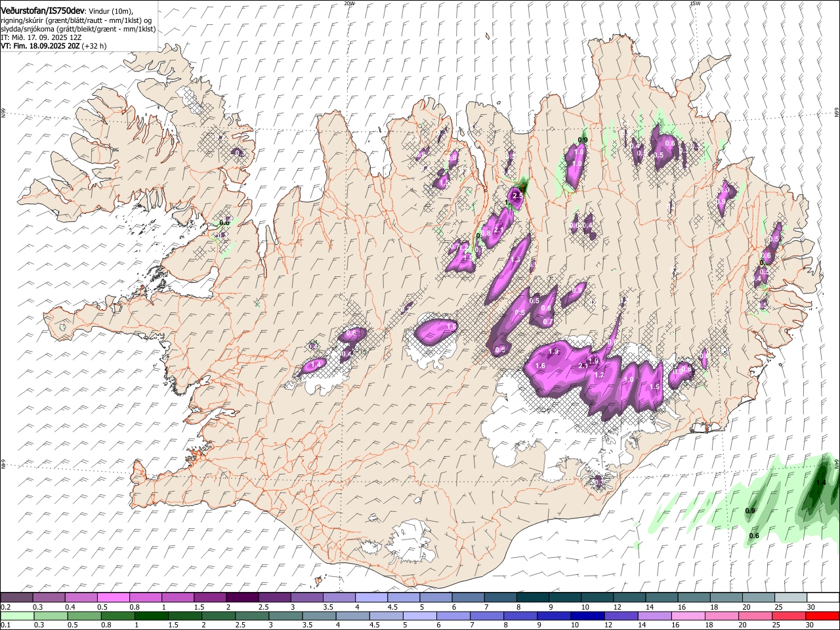Select the bright red 30+ rain legend swatch
Viewport: 840px width, 630px height.
point(823,616)
